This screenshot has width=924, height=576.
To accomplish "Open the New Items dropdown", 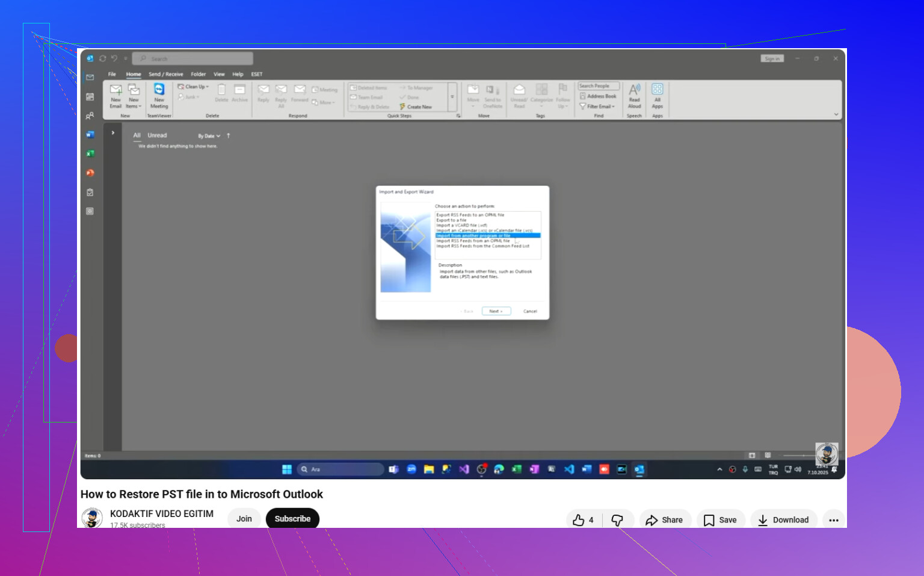I will pos(134,96).
